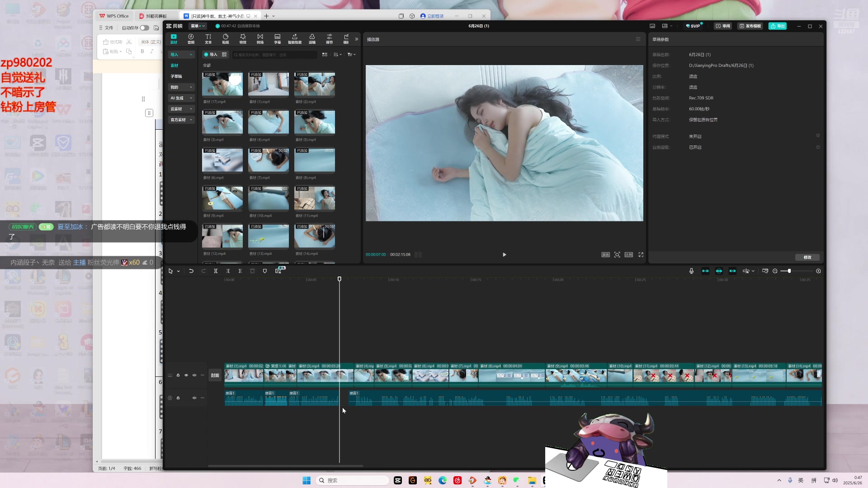Open the 音频 audio panel
This screenshot has width=868, height=488.
pyautogui.click(x=191, y=39)
